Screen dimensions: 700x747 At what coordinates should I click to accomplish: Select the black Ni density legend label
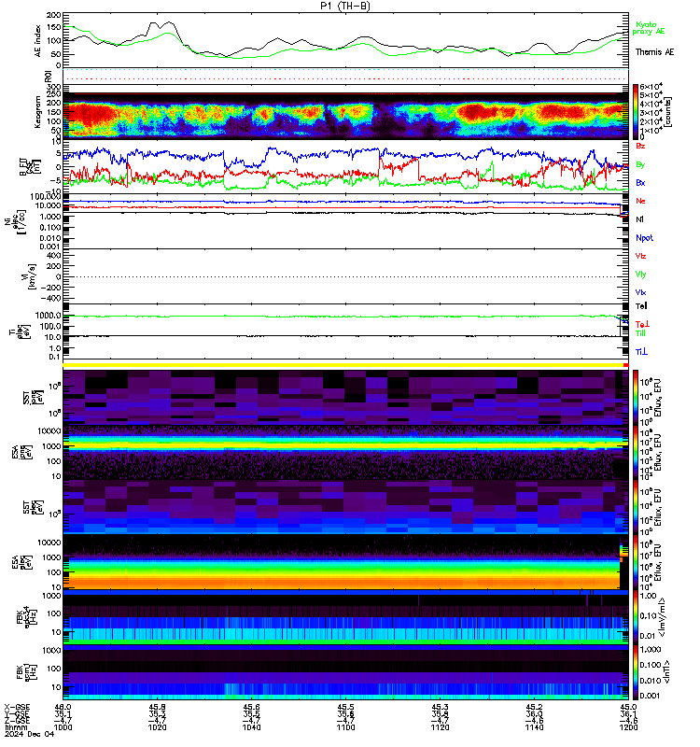(x=639, y=219)
